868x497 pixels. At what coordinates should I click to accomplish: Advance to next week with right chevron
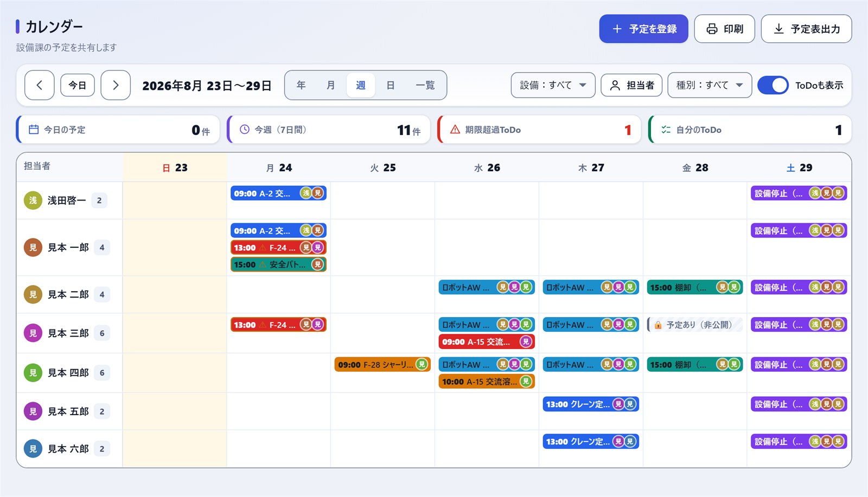coord(116,85)
